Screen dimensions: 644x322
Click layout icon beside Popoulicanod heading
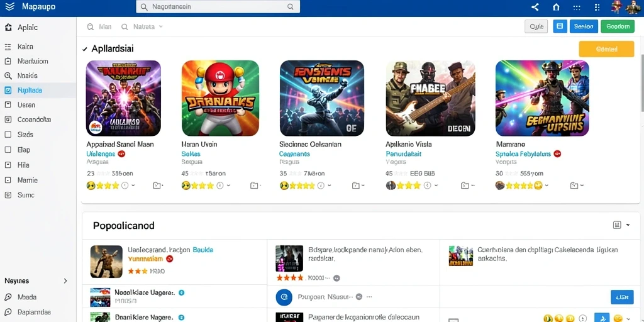[616, 225]
